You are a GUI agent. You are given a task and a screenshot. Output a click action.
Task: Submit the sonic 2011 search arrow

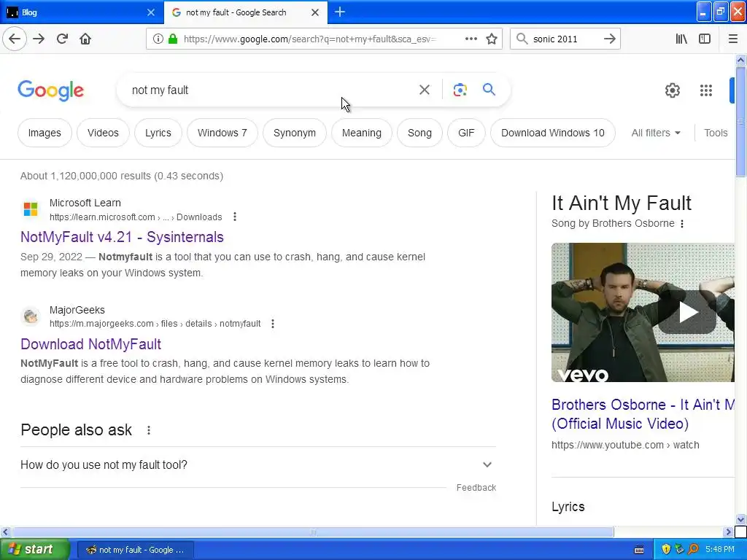(x=609, y=39)
